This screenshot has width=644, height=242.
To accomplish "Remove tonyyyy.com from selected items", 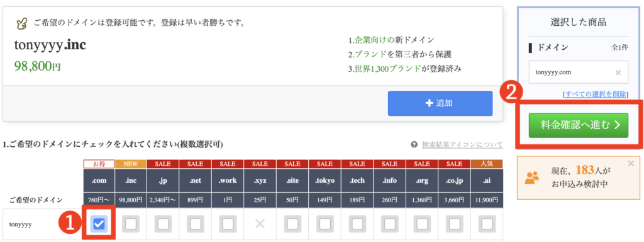I will [618, 73].
